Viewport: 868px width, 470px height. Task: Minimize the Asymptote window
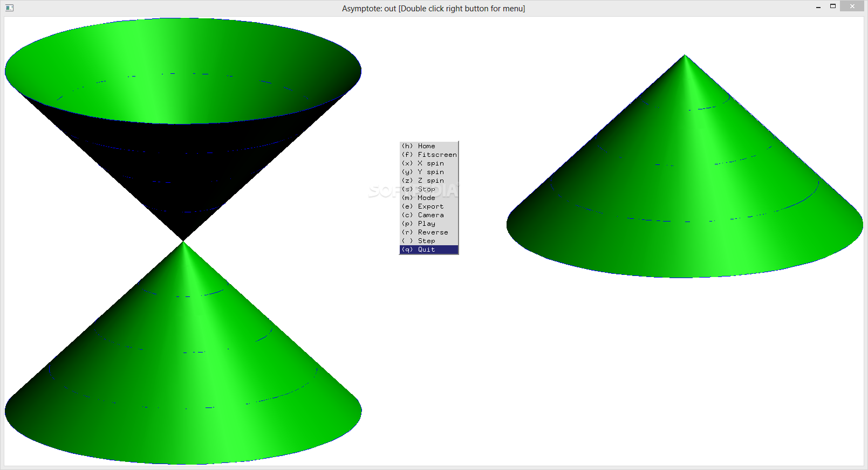[818, 6]
